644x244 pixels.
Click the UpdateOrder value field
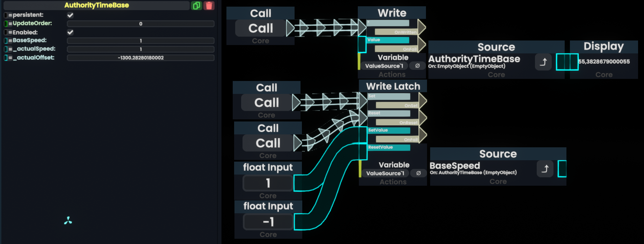pos(140,24)
